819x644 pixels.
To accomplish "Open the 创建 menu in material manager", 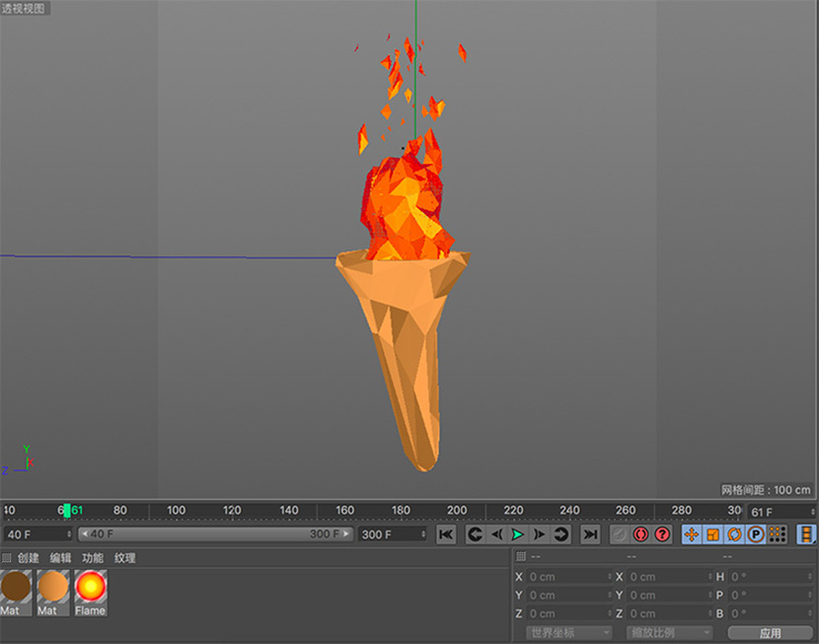I will [x=28, y=558].
